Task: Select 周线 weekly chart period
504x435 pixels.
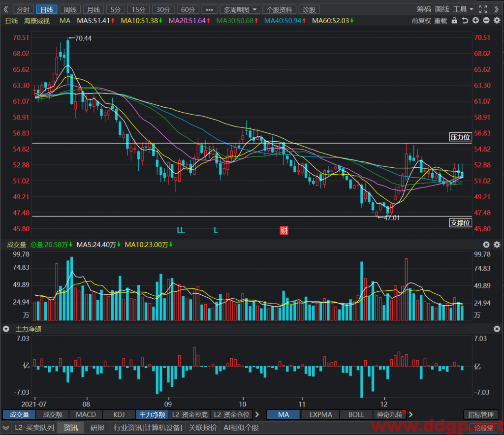Action: pos(70,10)
